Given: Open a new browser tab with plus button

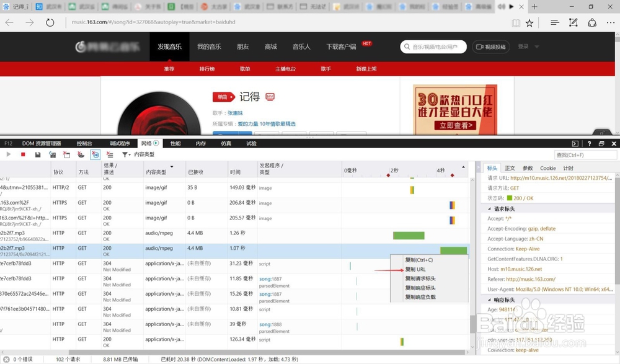Looking at the screenshot, I should tap(534, 7).
